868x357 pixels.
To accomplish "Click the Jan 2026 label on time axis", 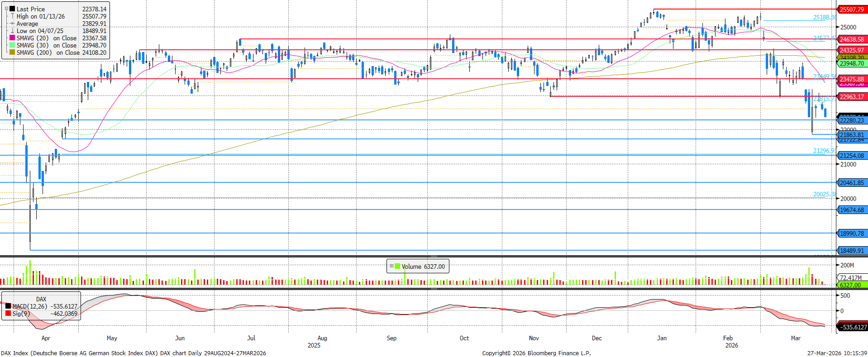I will 662,338.
